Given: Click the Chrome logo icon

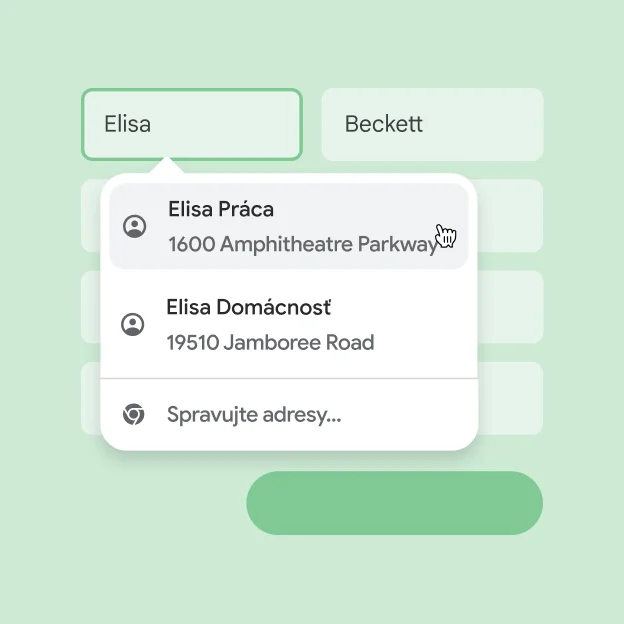Looking at the screenshot, I should (133, 414).
